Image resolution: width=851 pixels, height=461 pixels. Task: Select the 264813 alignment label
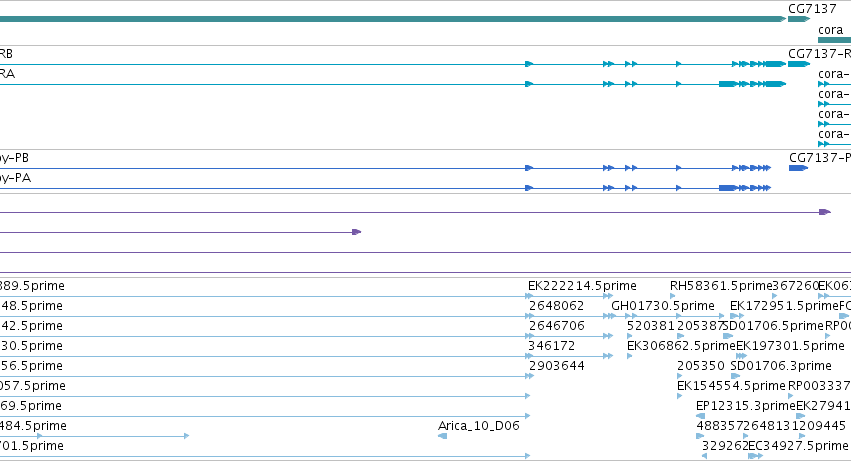(x=768, y=426)
